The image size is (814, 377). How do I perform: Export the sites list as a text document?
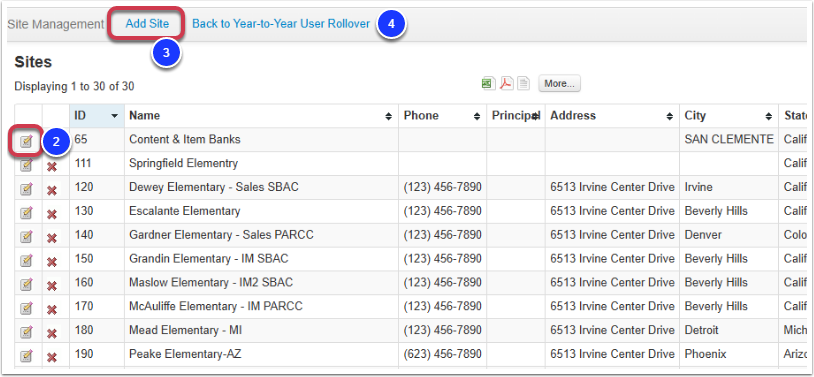[x=524, y=84]
